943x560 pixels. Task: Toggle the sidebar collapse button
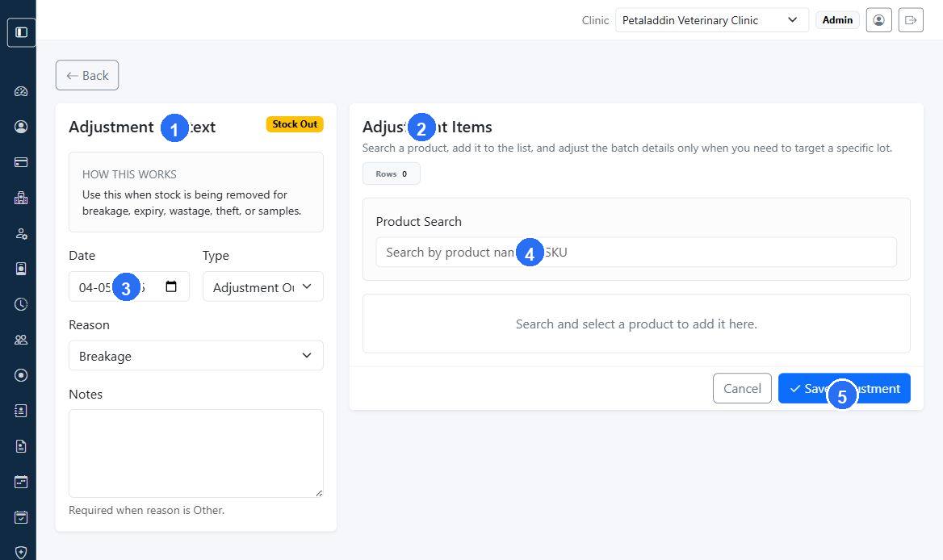tap(21, 32)
